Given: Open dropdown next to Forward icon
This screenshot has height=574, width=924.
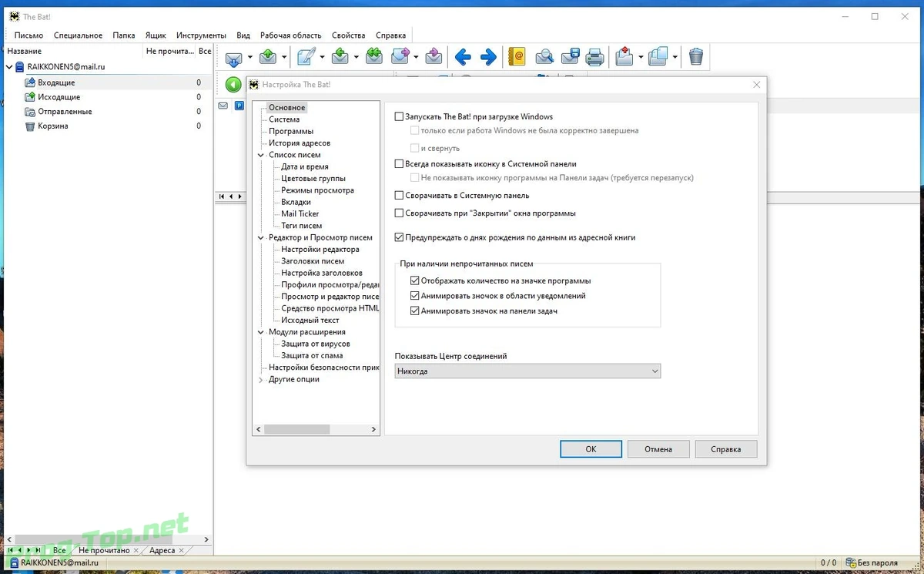Looking at the screenshot, I should (x=417, y=57).
